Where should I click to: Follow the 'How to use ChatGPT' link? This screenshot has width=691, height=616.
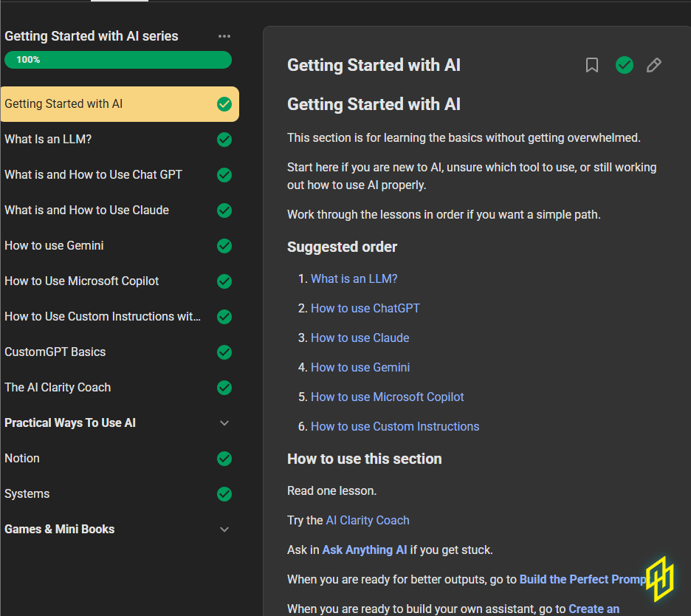(x=365, y=308)
